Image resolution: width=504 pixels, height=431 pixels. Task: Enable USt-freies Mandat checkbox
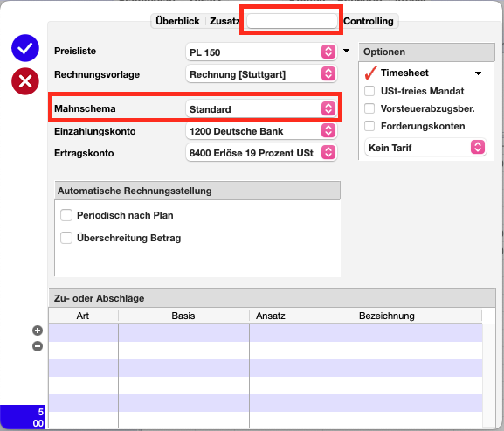[369, 91]
